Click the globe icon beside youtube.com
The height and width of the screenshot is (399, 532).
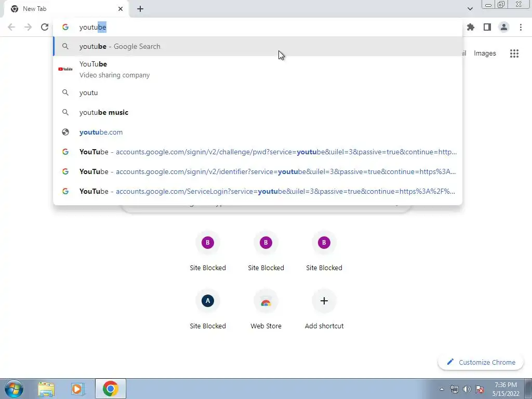click(65, 132)
